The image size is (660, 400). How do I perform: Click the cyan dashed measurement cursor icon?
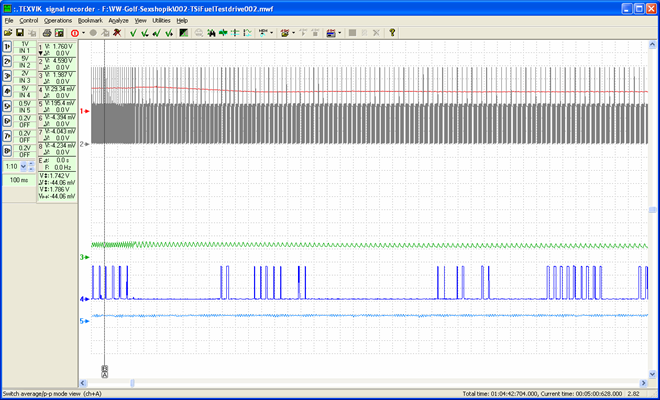248,32
